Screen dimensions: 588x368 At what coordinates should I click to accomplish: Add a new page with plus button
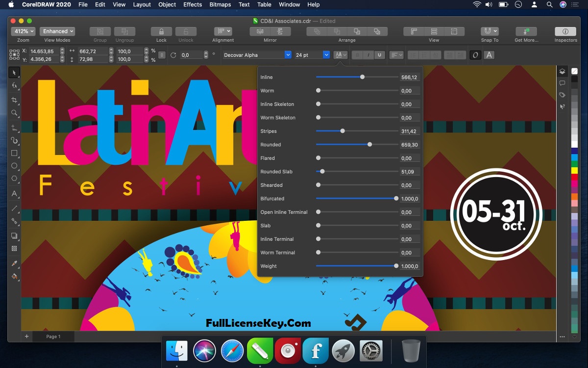coord(26,337)
